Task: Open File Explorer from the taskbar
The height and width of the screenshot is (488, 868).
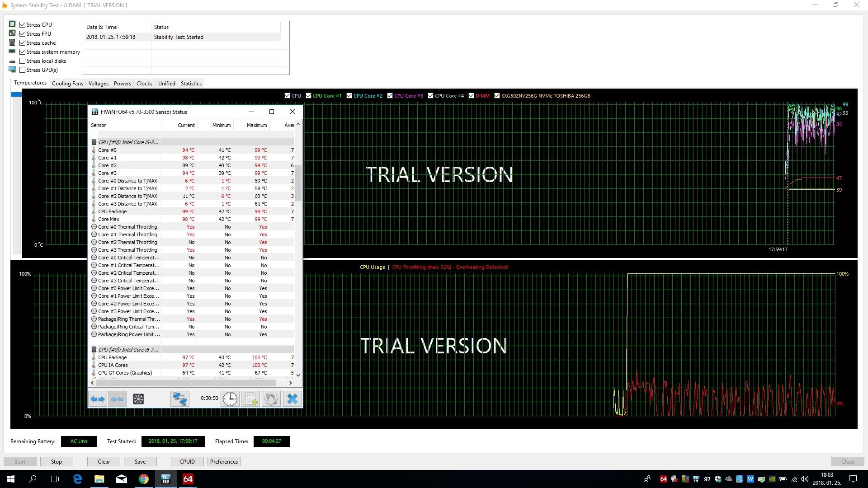Action: (x=99, y=479)
